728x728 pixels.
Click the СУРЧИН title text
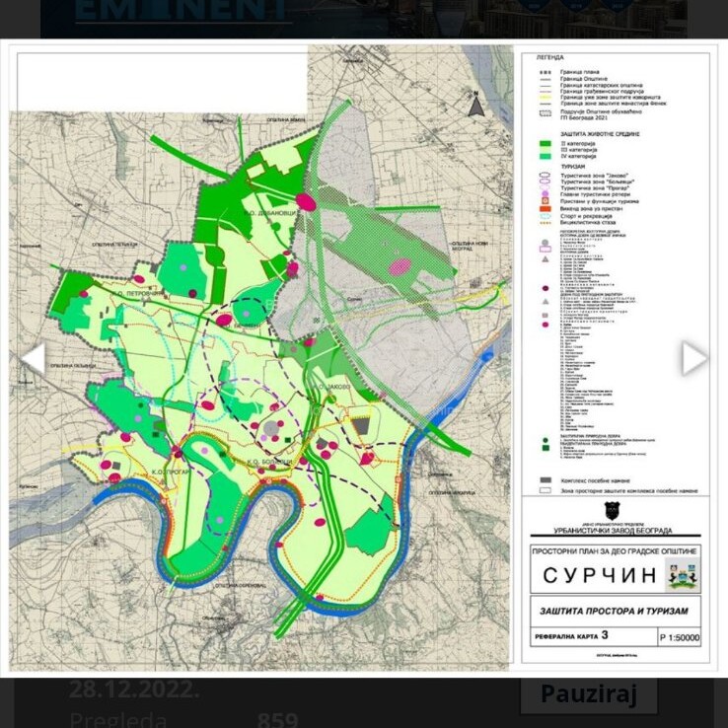click(600, 575)
